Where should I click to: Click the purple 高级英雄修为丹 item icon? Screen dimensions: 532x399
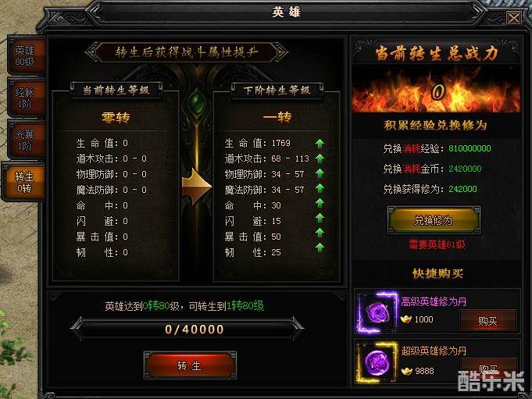click(377, 312)
